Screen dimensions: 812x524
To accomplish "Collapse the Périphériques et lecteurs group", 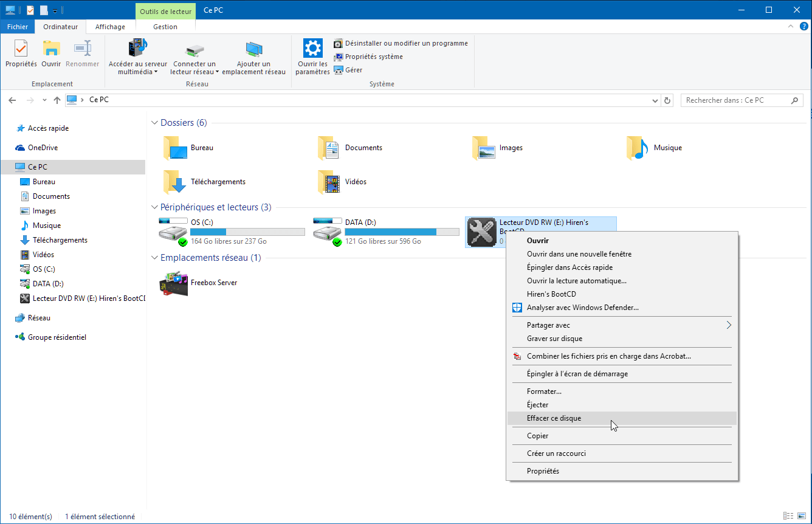I will pos(154,207).
